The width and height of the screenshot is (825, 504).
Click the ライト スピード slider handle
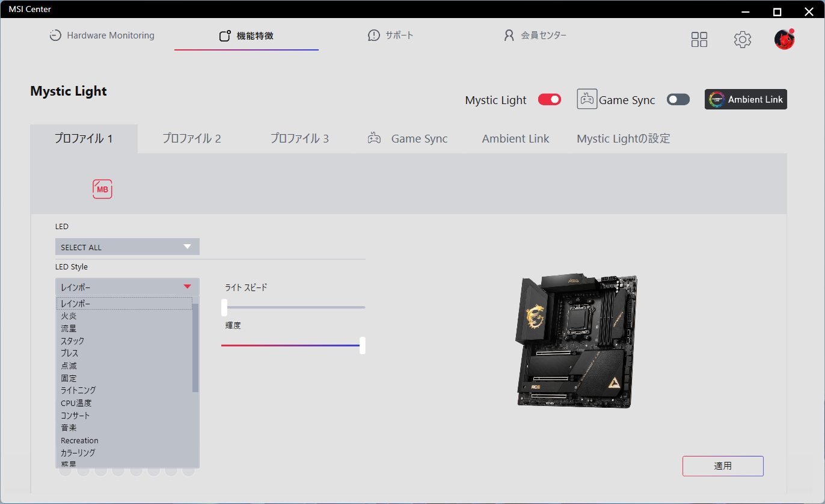point(224,307)
